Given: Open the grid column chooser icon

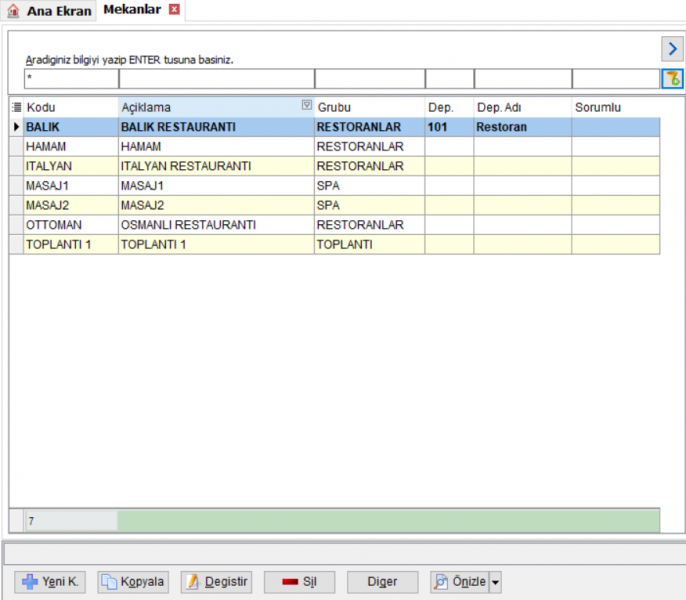Looking at the screenshot, I should [x=17, y=107].
